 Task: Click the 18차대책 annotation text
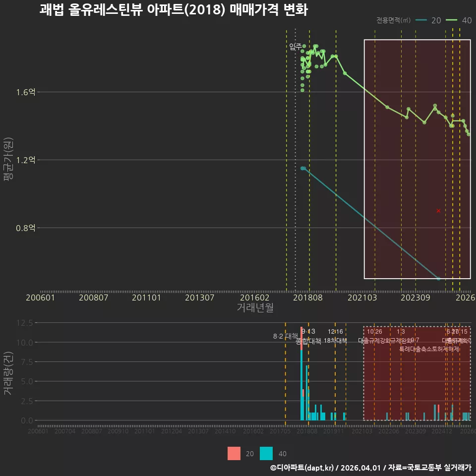tap(335, 341)
